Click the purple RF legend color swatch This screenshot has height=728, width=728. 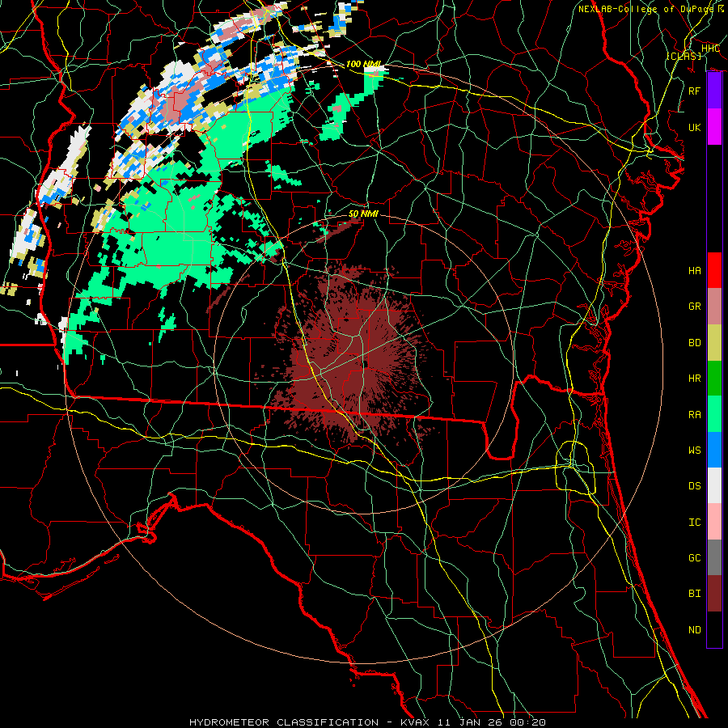coord(714,91)
